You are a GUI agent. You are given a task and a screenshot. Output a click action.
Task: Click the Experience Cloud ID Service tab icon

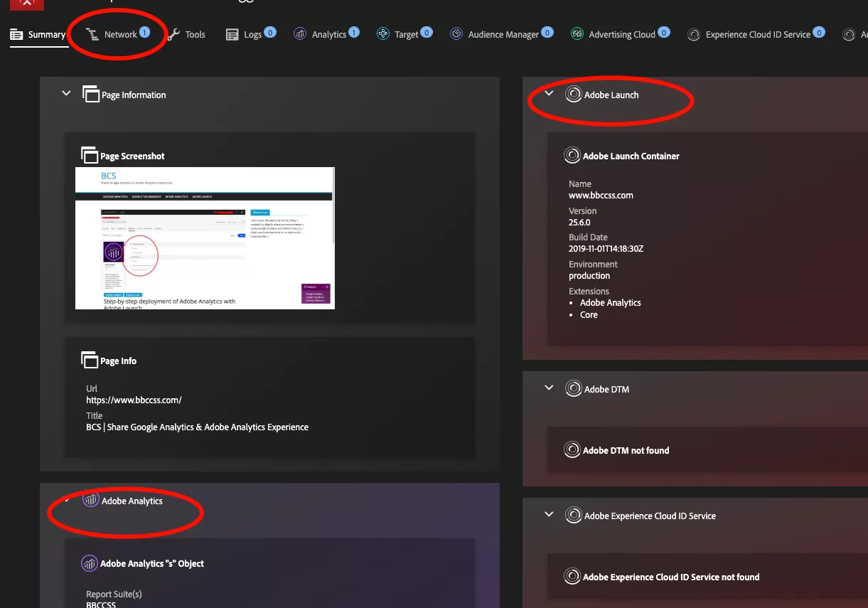tap(694, 34)
